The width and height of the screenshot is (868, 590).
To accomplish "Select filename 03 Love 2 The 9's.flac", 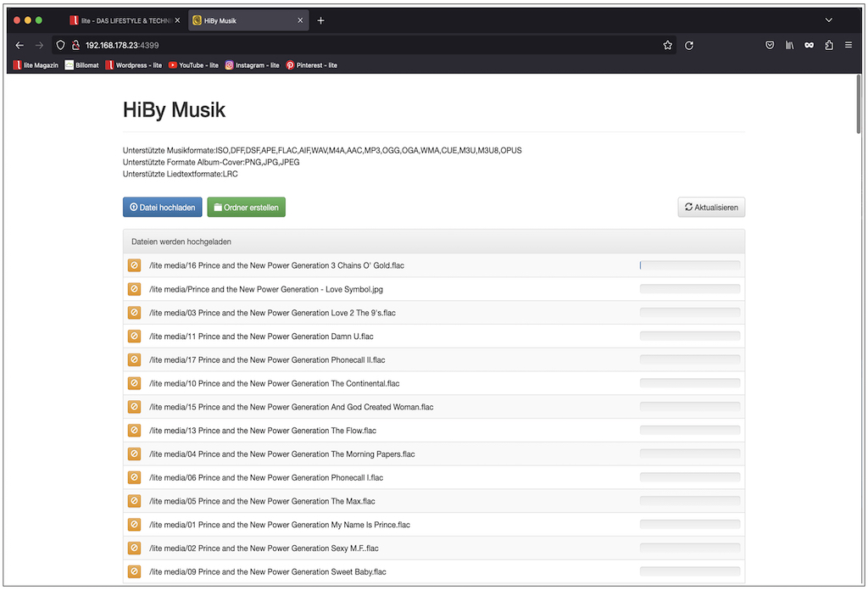I will pyautogui.click(x=272, y=313).
